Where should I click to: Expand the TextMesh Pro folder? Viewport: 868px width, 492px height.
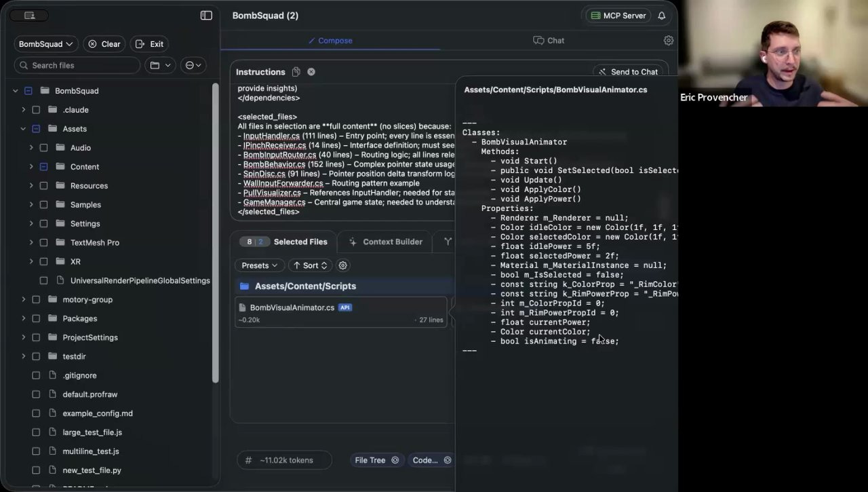pyautogui.click(x=31, y=243)
